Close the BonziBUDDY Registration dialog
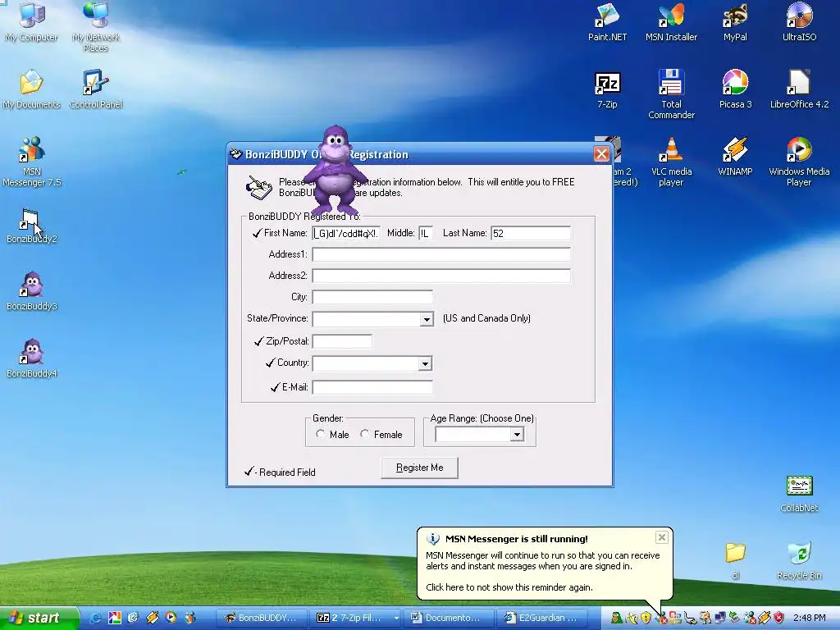 point(601,154)
